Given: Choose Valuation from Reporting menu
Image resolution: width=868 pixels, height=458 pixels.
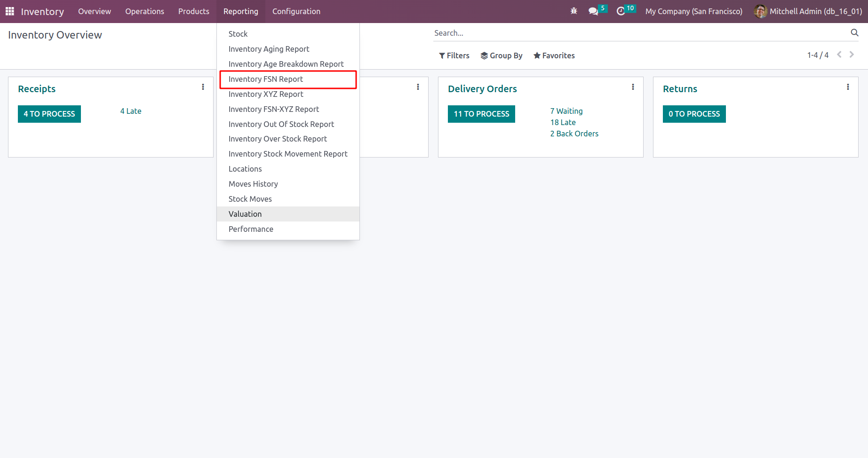Looking at the screenshot, I should [x=245, y=214].
